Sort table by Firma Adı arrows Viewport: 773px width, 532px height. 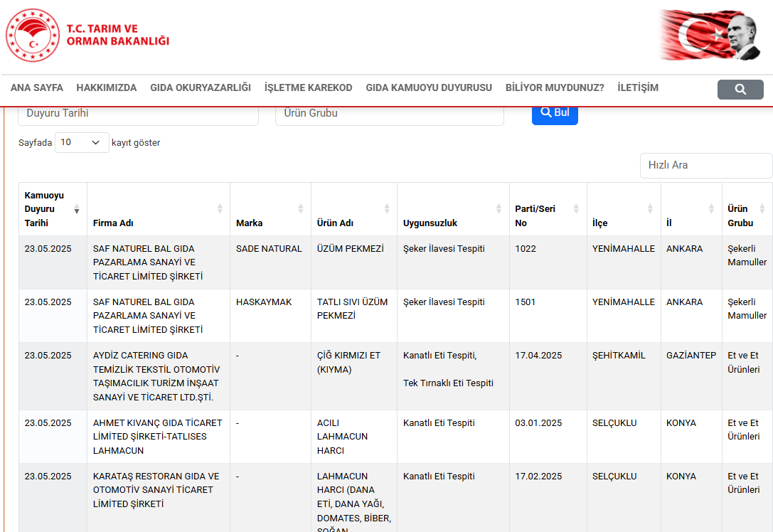(220, 209)
